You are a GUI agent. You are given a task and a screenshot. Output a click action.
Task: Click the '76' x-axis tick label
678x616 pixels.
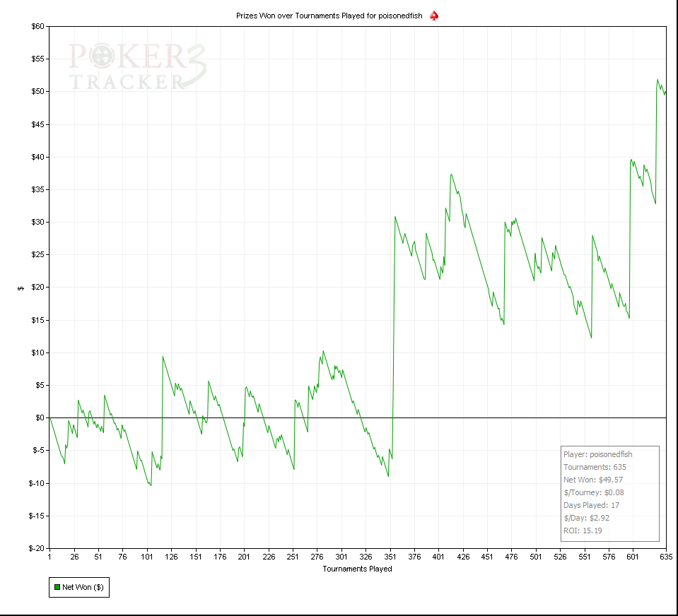coord(122,557)
